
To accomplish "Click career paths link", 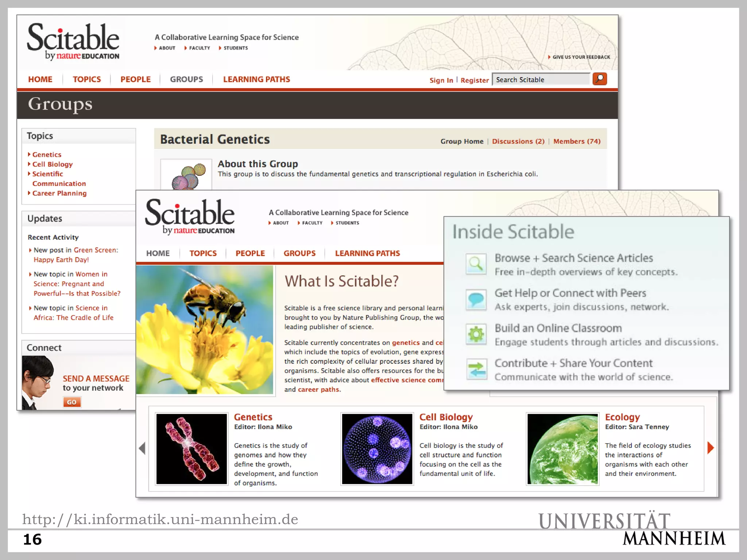I will pos(318,389).
